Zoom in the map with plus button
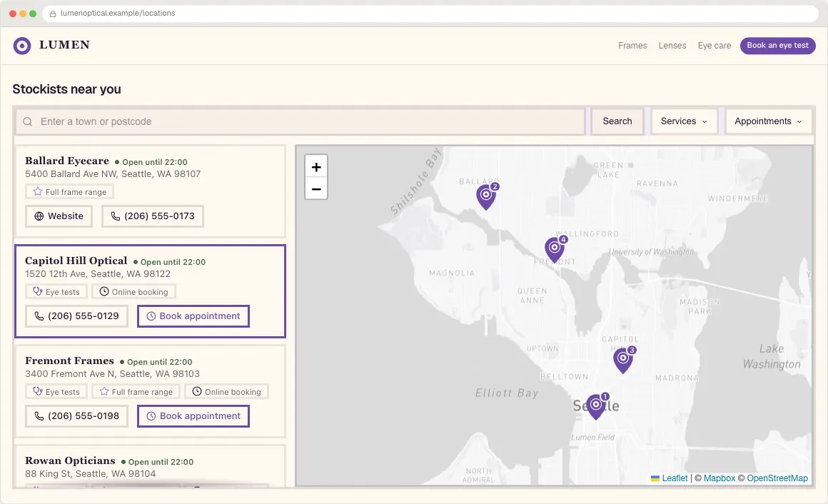Viewport: 828px width, 504px height. [x=315, y=167]
